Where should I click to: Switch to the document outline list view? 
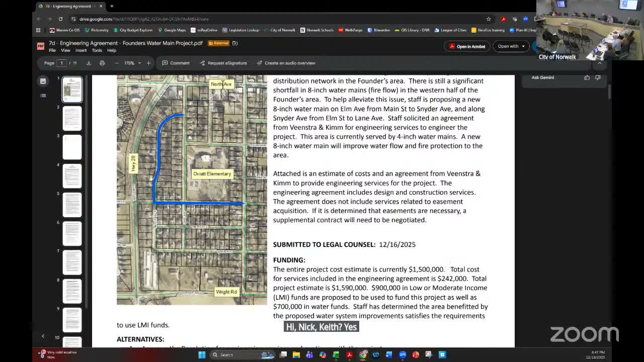pos(43,95)
